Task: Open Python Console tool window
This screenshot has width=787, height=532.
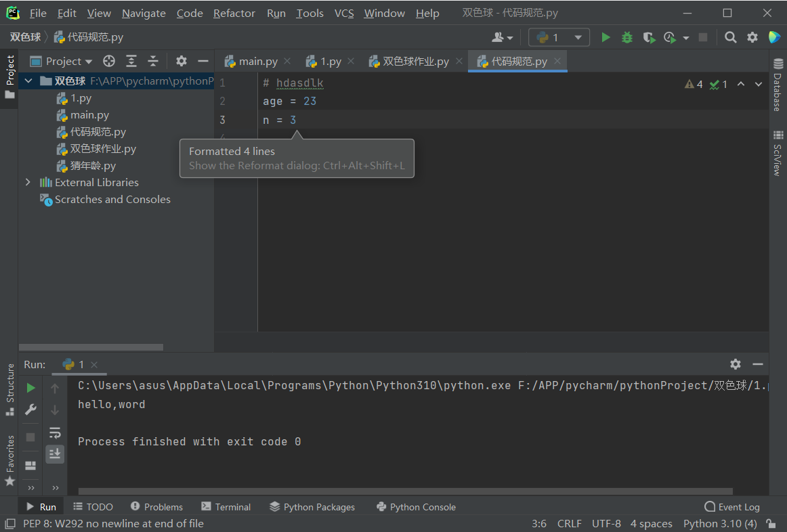Action: click(416, 507)
